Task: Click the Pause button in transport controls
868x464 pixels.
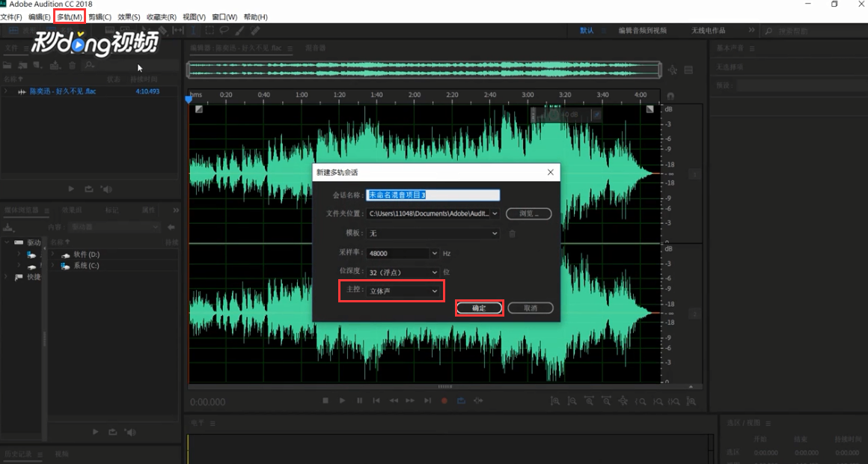Action: tap(359, 400)
